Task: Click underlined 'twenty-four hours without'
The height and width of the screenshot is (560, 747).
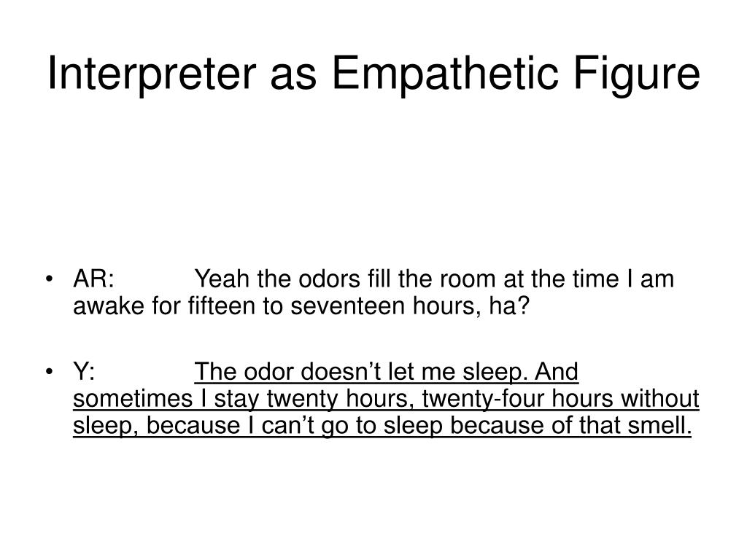Action: pos(561,399)
